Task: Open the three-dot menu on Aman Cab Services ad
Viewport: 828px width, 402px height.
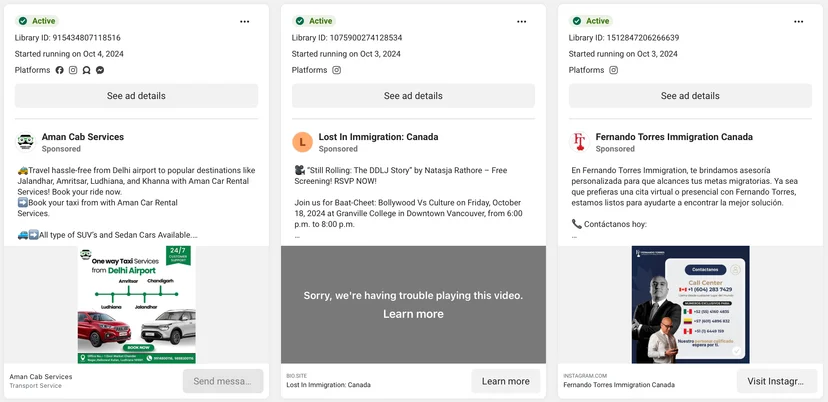Action: [244, 22]
